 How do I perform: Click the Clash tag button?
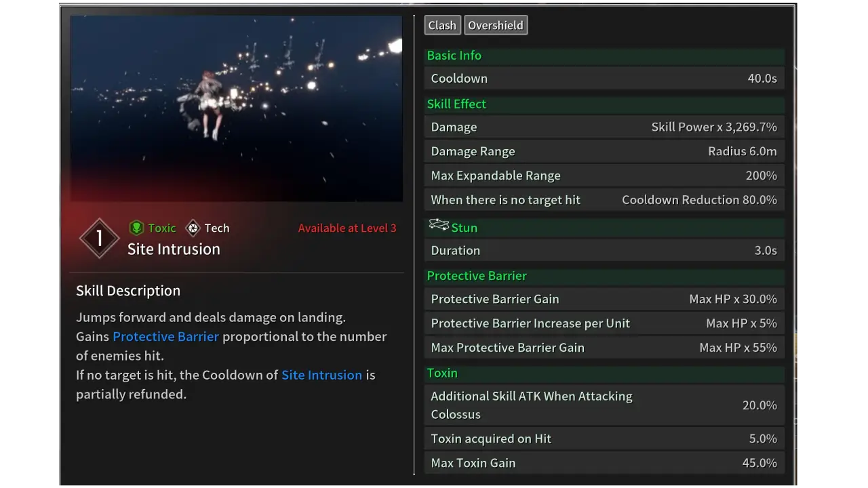[x=442, y=25]
